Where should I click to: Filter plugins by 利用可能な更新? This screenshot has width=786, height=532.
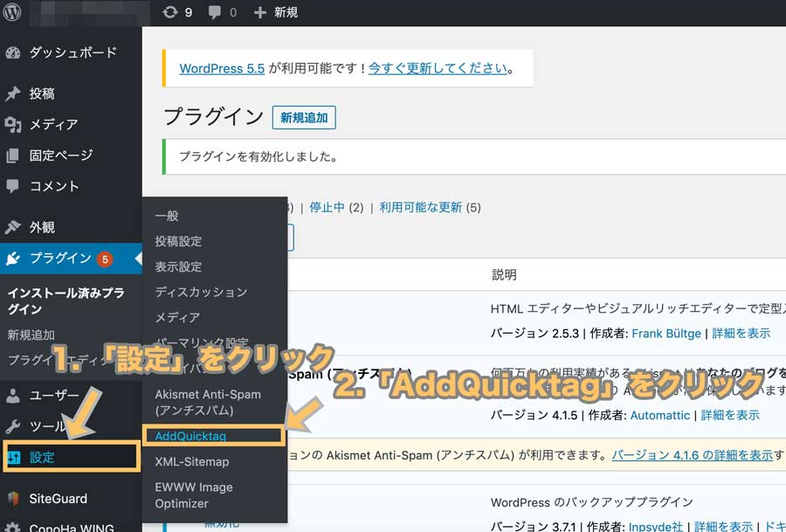click(421, 207)
